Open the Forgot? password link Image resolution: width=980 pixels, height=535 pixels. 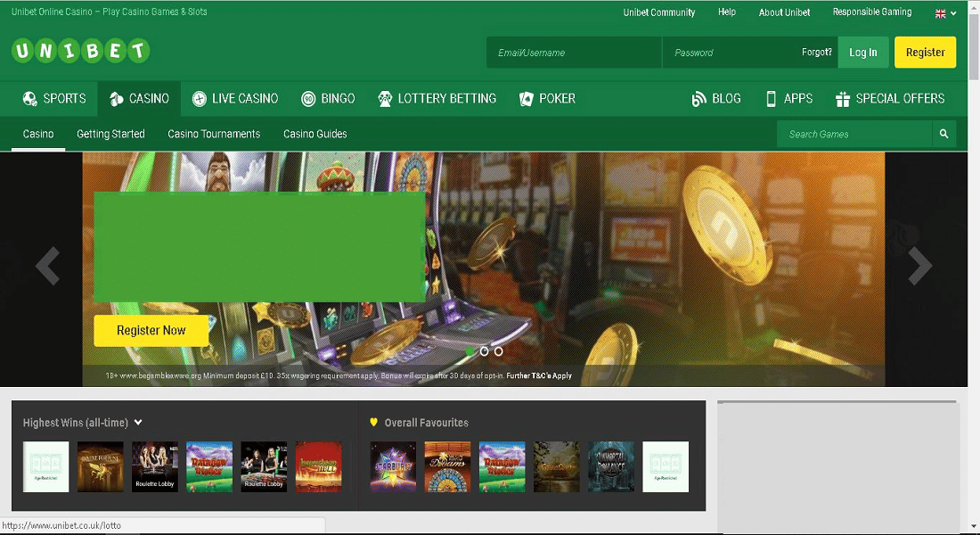coord(816,52)
